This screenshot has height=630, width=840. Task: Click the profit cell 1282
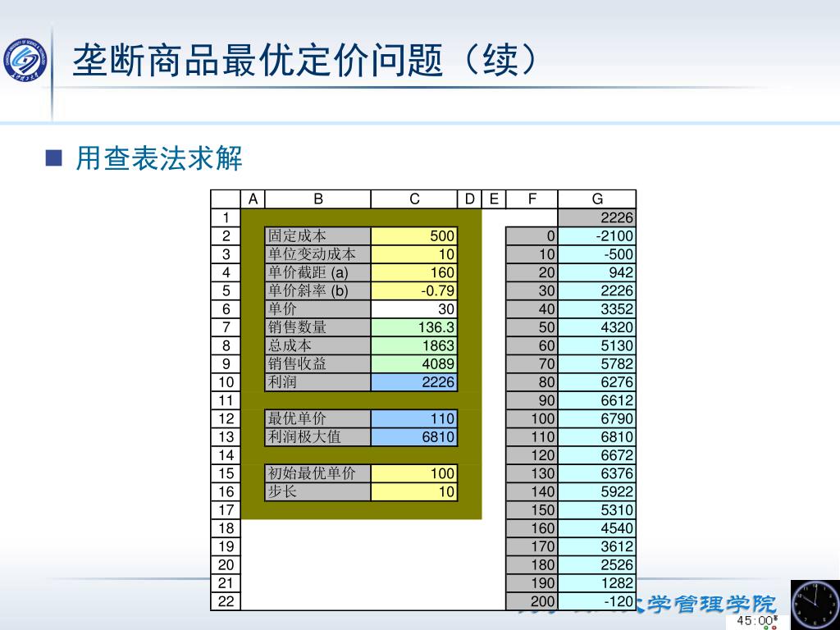click(597, 582)
